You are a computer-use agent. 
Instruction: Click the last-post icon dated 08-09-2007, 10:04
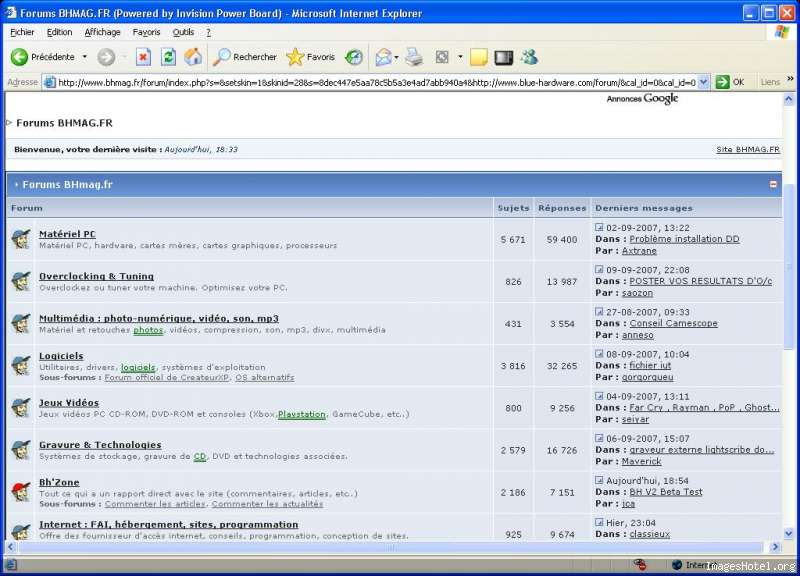coord(599,354)
